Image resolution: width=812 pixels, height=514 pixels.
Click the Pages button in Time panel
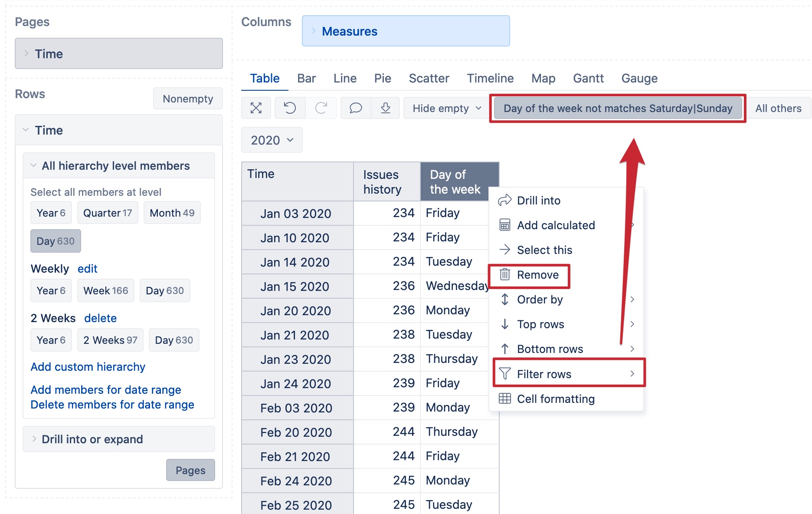point(190,470)
